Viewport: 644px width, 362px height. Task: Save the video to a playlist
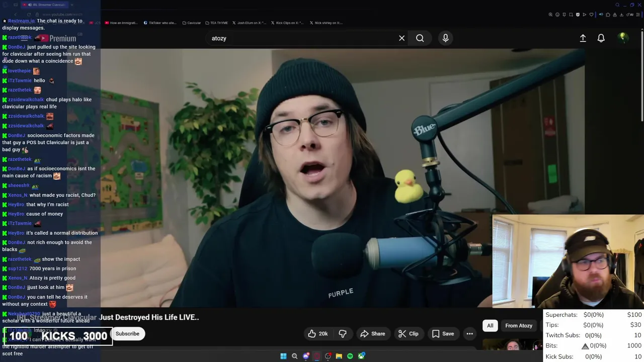443,334
